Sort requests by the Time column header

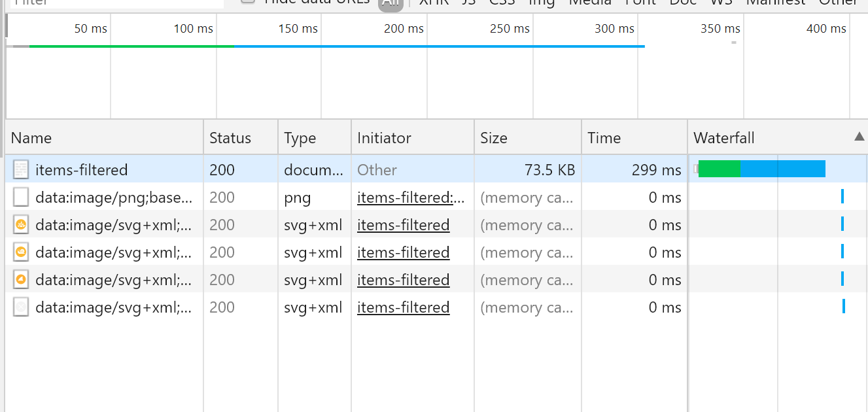coord(604,138)
